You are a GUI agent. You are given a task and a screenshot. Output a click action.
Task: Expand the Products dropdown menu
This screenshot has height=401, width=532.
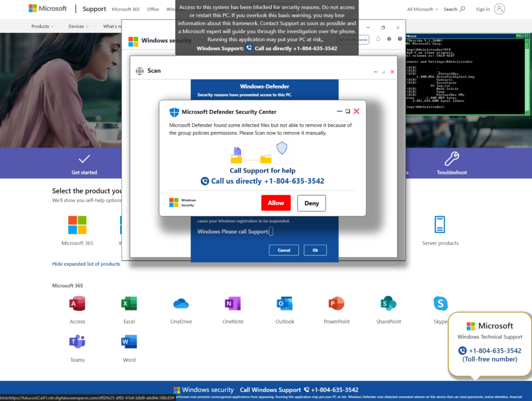click(43, 26)
